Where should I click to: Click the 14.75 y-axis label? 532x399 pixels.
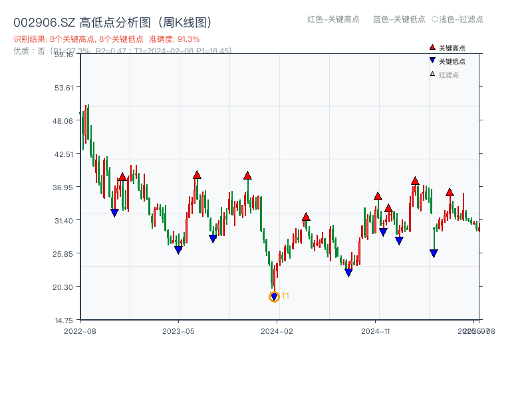pyautogui.click(x=64, y=321)
